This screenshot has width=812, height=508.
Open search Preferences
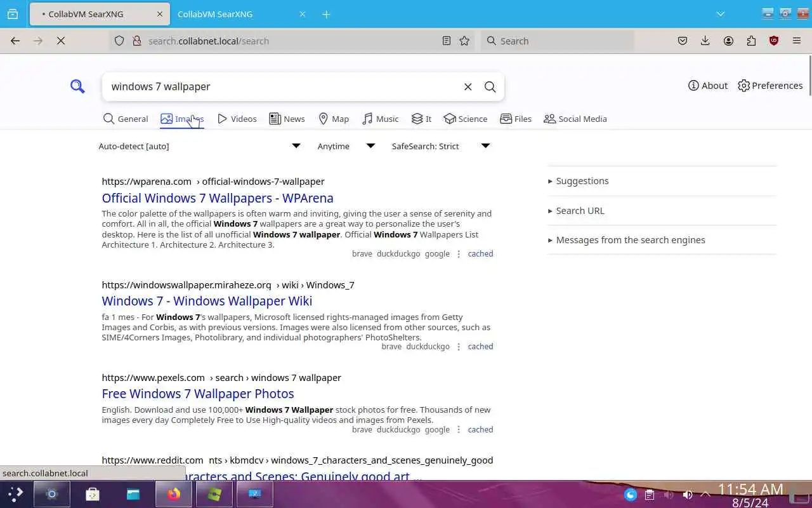coord(770,86)
